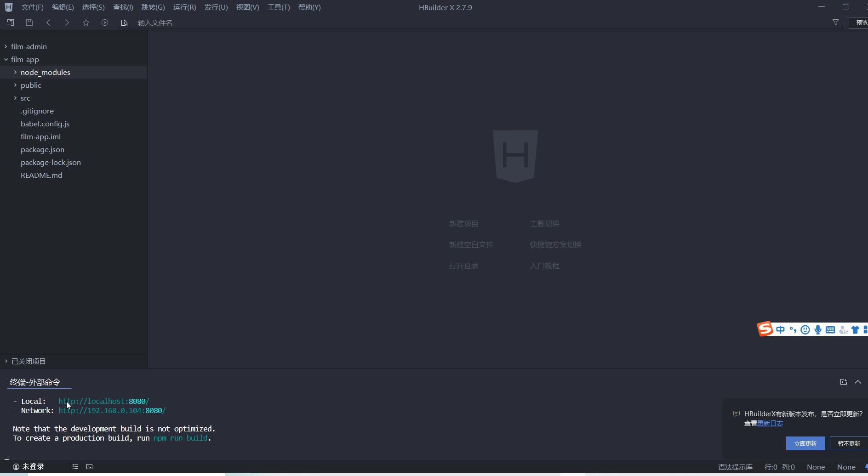Click the Sogou soft keyboard icon

point(830,329)
